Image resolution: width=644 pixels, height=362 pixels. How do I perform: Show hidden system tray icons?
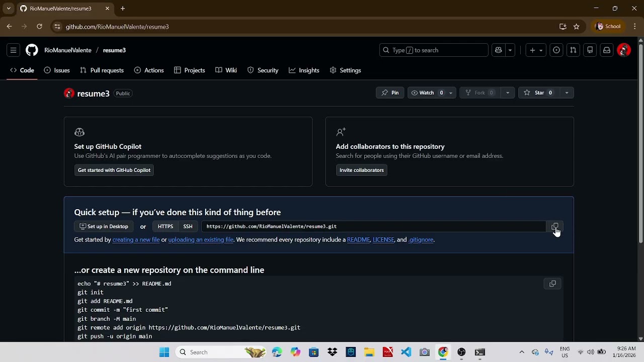tap(522, 352)
